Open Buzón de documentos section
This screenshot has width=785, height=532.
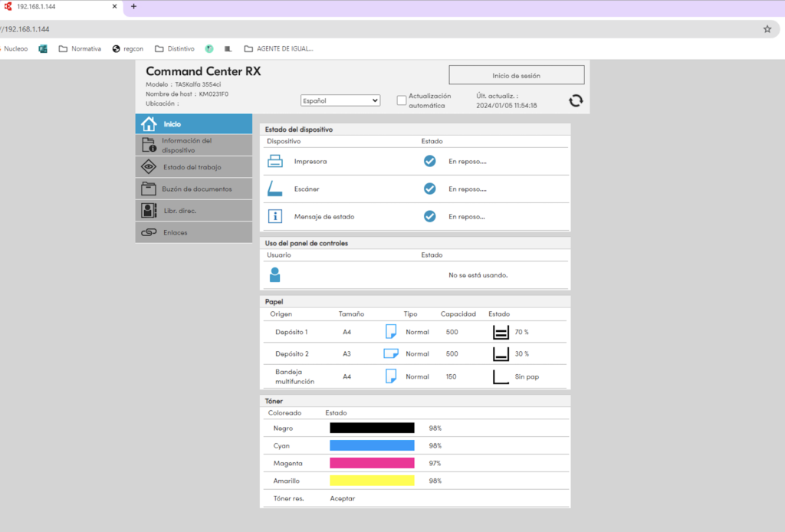[194, 189]
